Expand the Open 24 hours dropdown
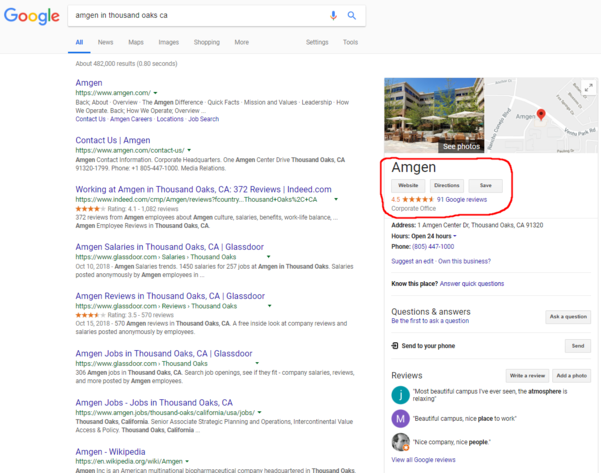The height and width of the screenshot is (473, 601). [x=455, y=236]
